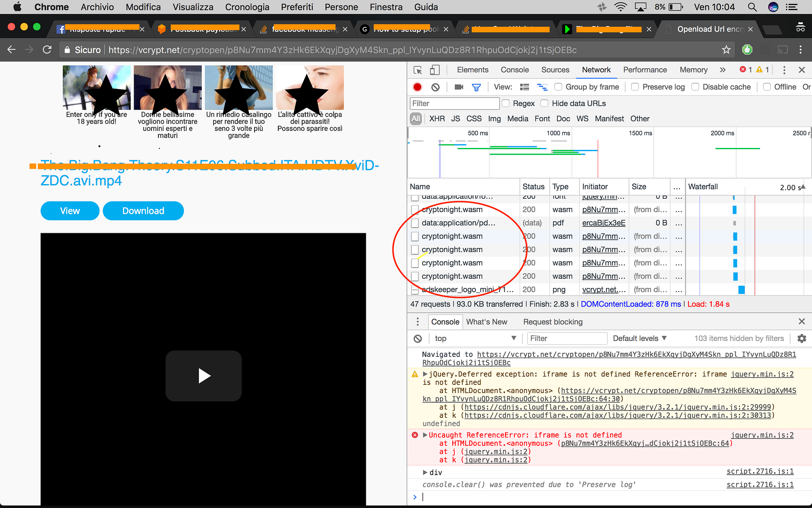Click the blue Download button
Screen dimensions: 812x508
click(x=143, y=211)
